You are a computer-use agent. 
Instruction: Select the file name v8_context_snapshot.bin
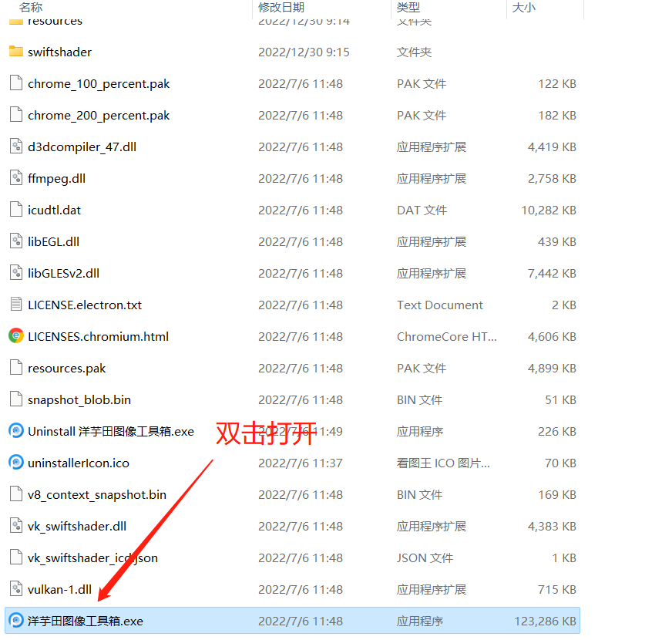tap(97, 494)
